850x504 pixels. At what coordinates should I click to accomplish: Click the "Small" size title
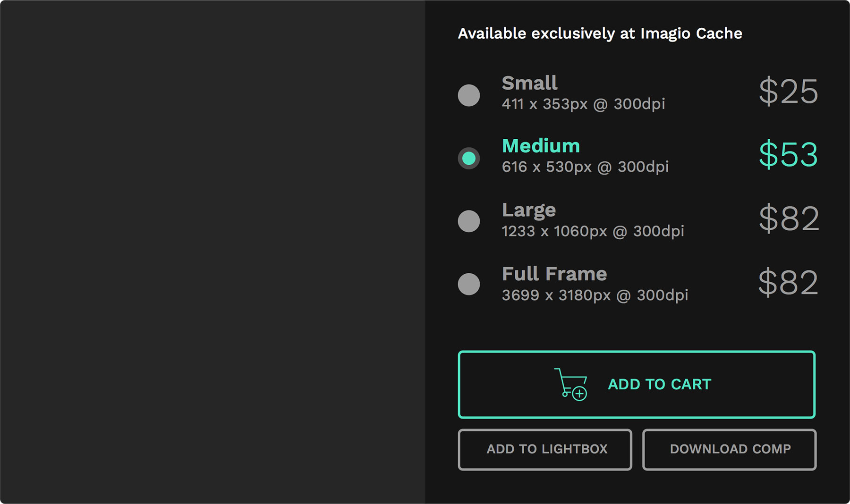529,83
